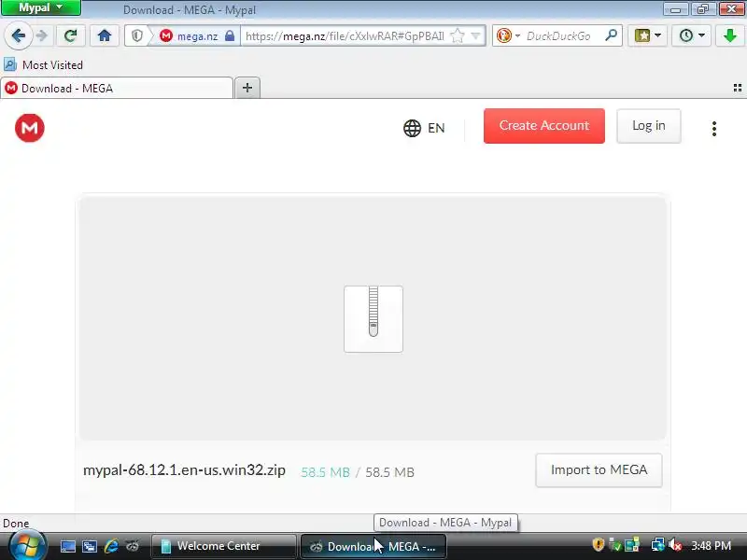Image resolution: width=747 pixels, height=560 pixels.
Task: Click Show Desktop in quick launch
Action: 67,546
